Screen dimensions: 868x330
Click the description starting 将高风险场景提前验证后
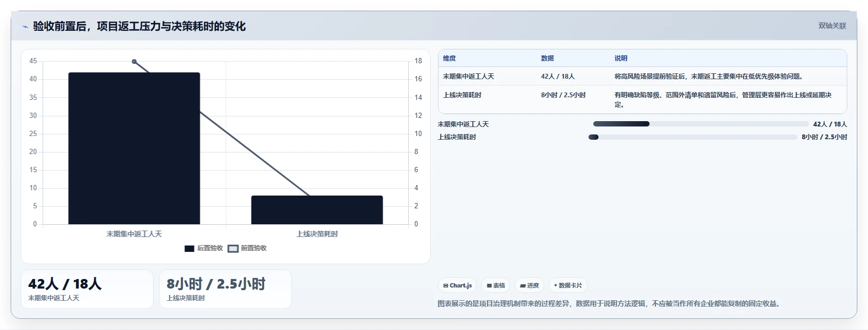(710, 77)
